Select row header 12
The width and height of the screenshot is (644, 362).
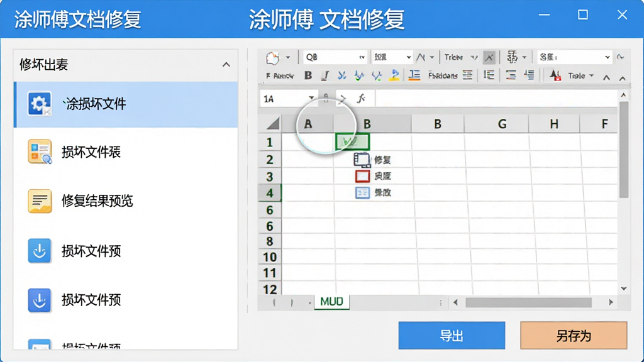(270, 289)
